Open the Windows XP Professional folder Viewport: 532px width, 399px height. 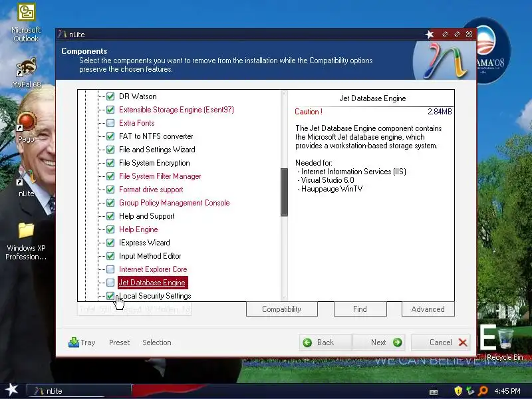(x=26, y=241)
